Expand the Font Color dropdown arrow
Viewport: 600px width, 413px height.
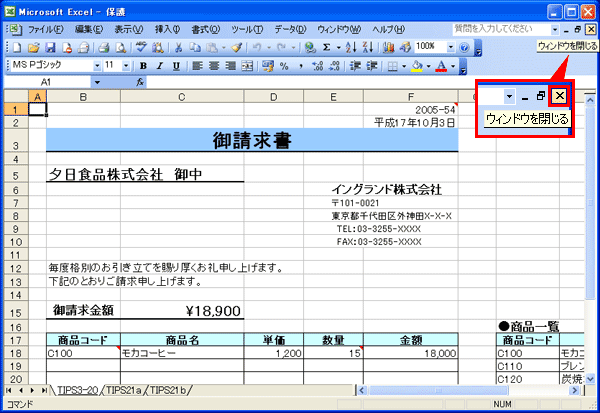click(x=453, y=66)
